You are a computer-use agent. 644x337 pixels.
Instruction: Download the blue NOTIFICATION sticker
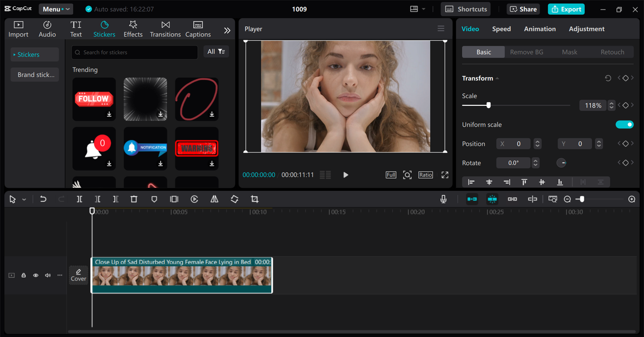click(160, 164)
